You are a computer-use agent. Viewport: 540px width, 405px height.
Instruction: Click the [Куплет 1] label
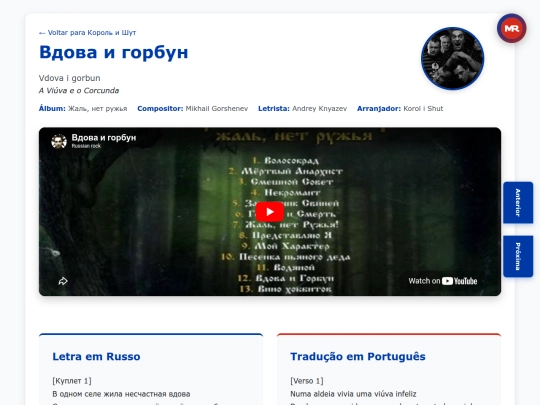[72, 381]
